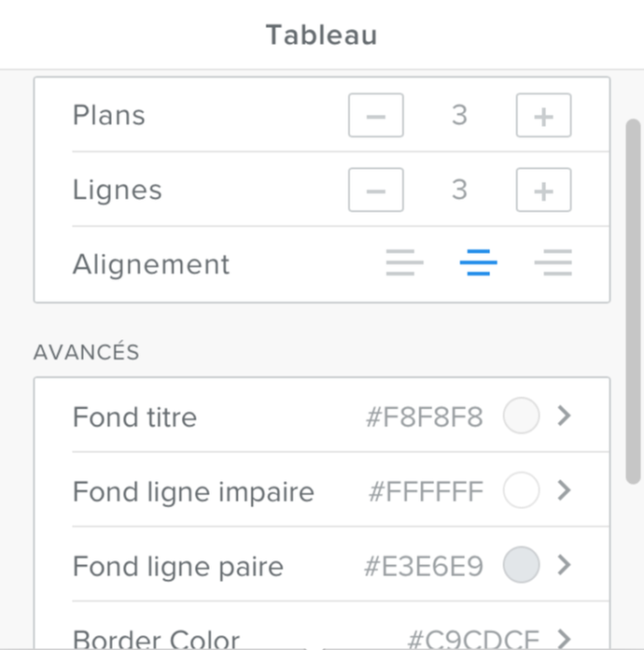Select left alignment icon
Image resolution: width=644 pixels, height=650 pixels.
pos(404,264)
